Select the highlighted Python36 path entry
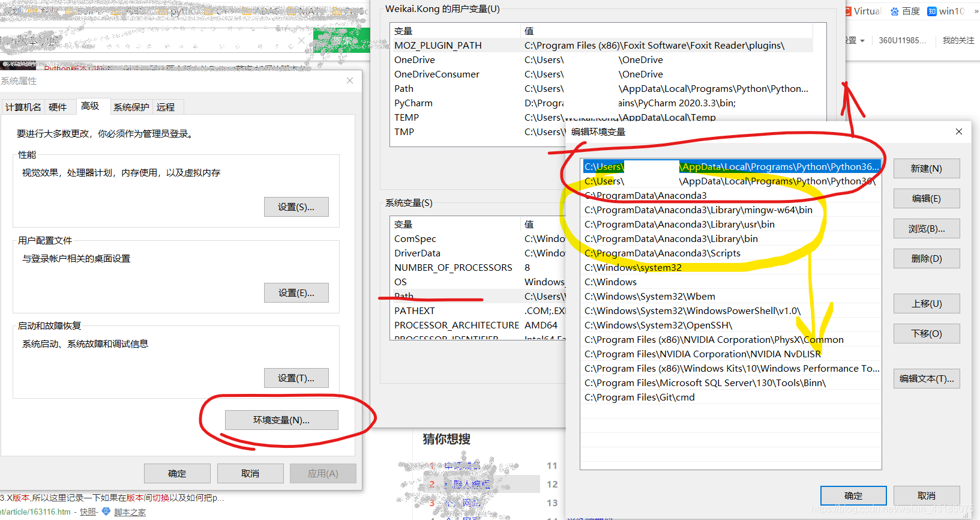Image resolution: width=980 pixels, height=520 pixels. 731,167
